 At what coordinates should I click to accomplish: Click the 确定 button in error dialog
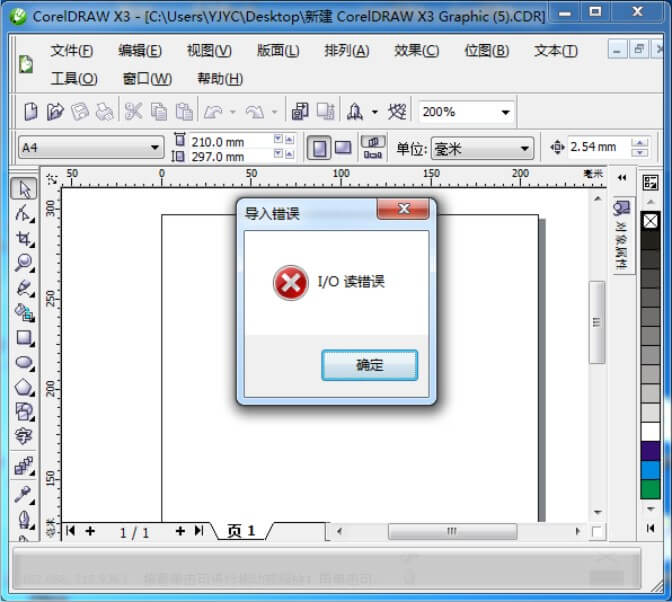pos(369,365)
